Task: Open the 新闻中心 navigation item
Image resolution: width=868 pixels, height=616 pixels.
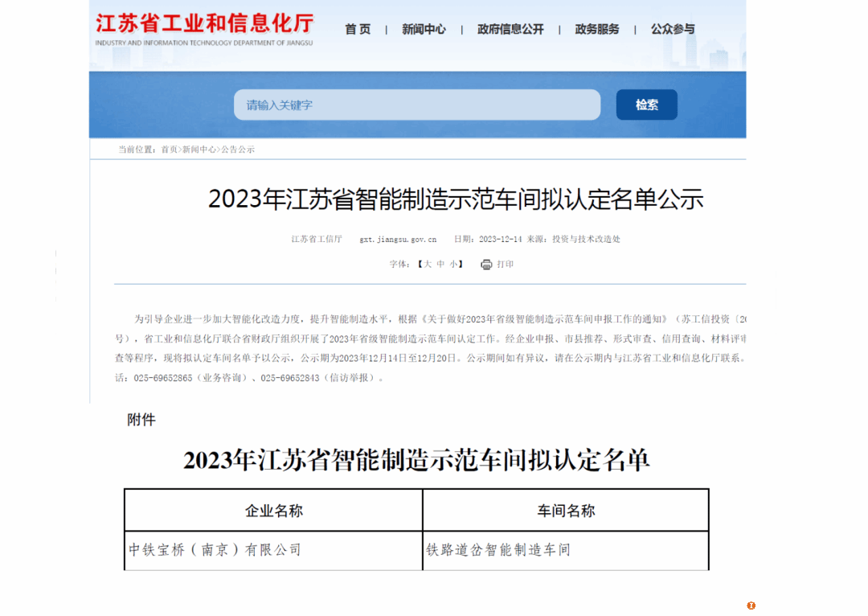Action: [424, 30]
